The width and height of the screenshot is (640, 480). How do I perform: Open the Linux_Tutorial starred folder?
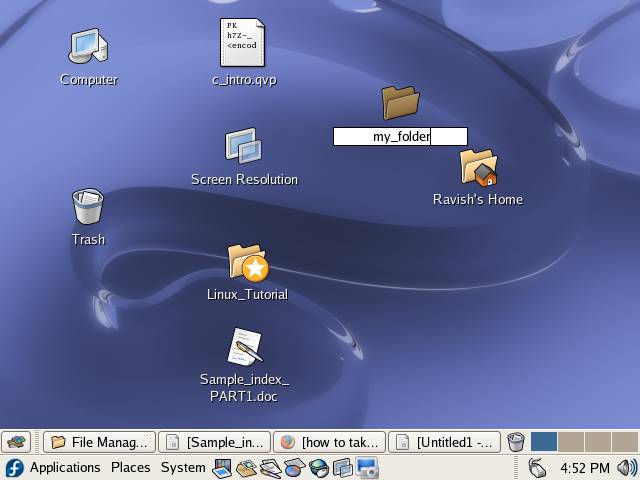247,262
